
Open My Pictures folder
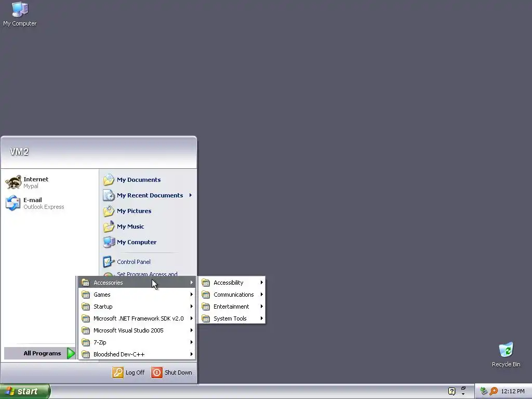[134, 211]
